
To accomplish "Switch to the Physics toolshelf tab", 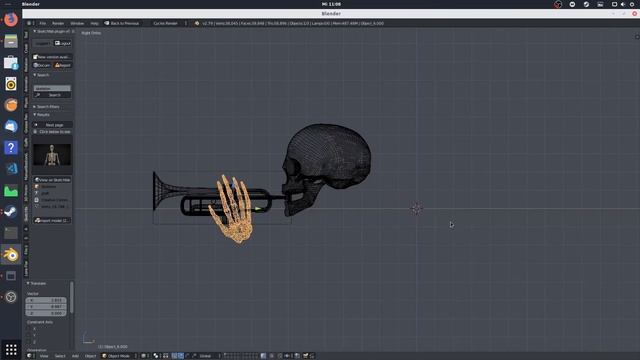I will (26, 102).
